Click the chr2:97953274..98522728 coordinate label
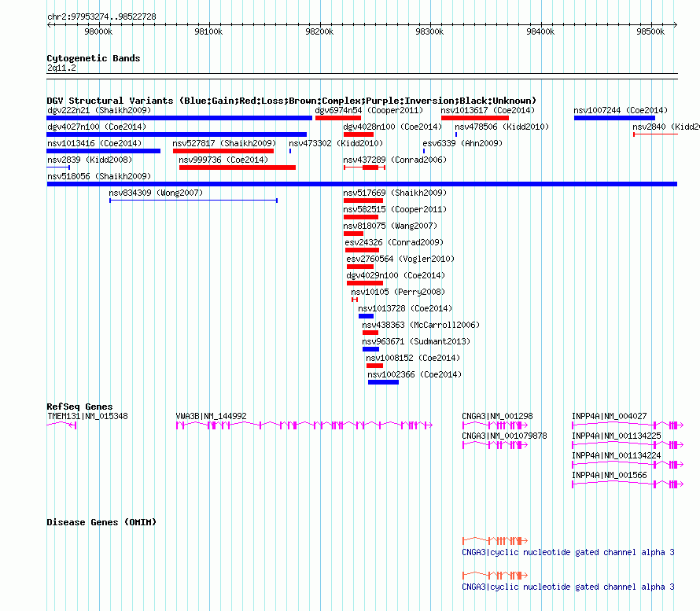This screenshot has width=700, height=611. click(x=101, y=17)
